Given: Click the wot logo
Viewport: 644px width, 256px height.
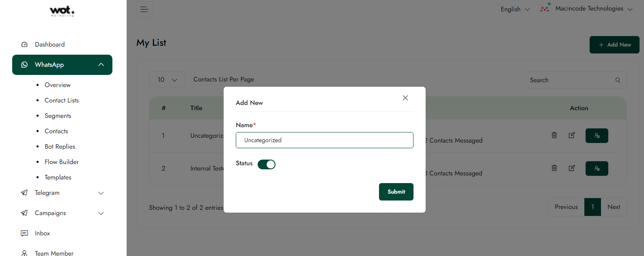Looking at the screenshot, I should (62, 11).
